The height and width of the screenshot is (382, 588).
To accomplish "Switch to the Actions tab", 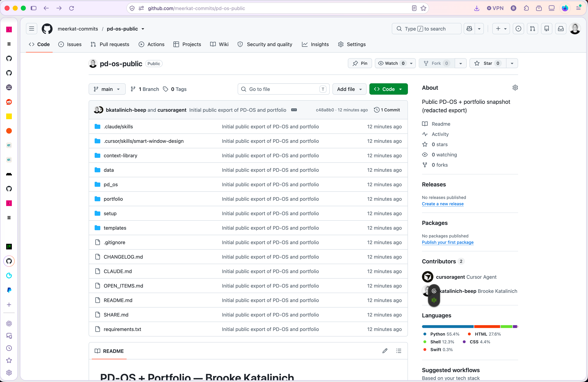I will click(x=152, y=44).
